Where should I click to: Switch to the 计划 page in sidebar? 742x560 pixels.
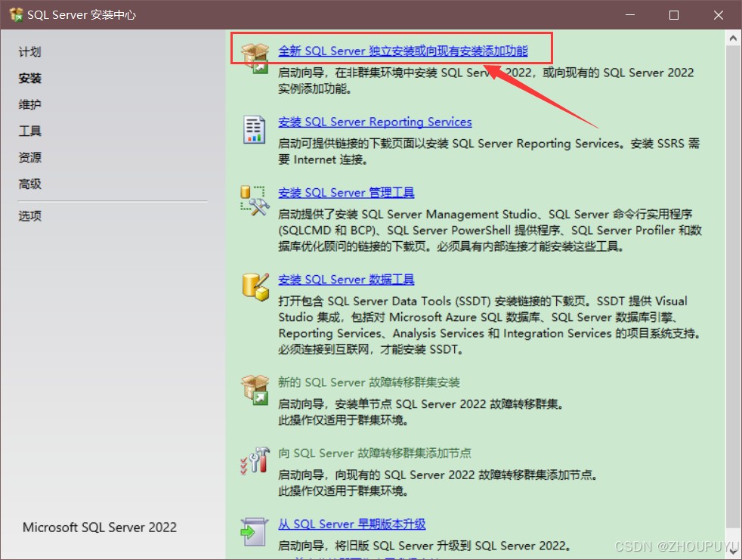pyautogui.click(x=29, y=52)
